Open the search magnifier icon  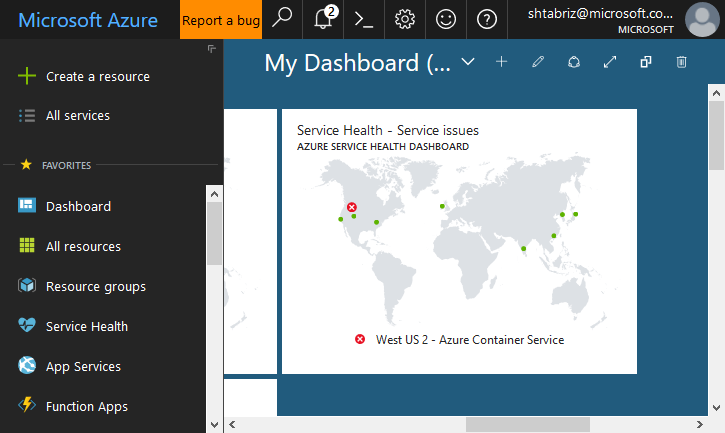coord(283,19)
